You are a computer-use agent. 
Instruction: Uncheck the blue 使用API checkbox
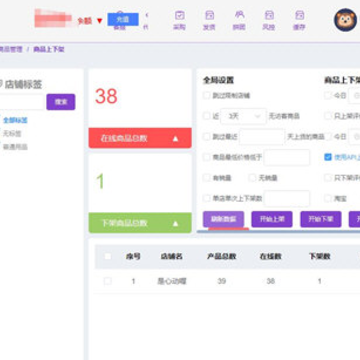[x=328, y=157]
